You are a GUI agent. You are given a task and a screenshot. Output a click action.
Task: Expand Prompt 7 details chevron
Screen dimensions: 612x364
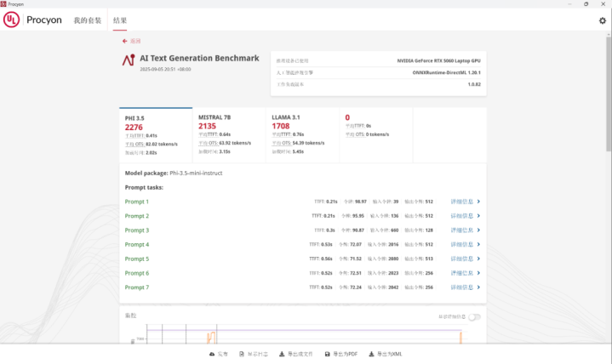478,287
